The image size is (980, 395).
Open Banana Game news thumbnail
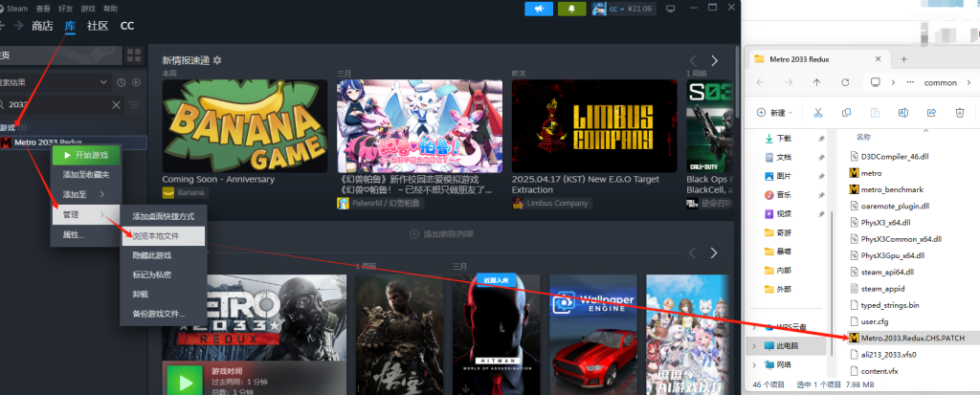point(244,125)
